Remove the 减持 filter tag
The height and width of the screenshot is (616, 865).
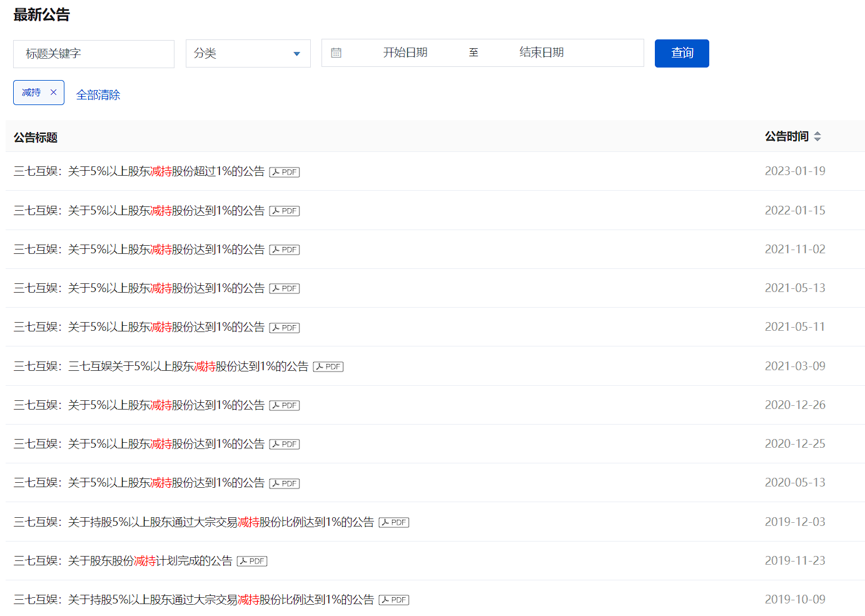point(53,93)
